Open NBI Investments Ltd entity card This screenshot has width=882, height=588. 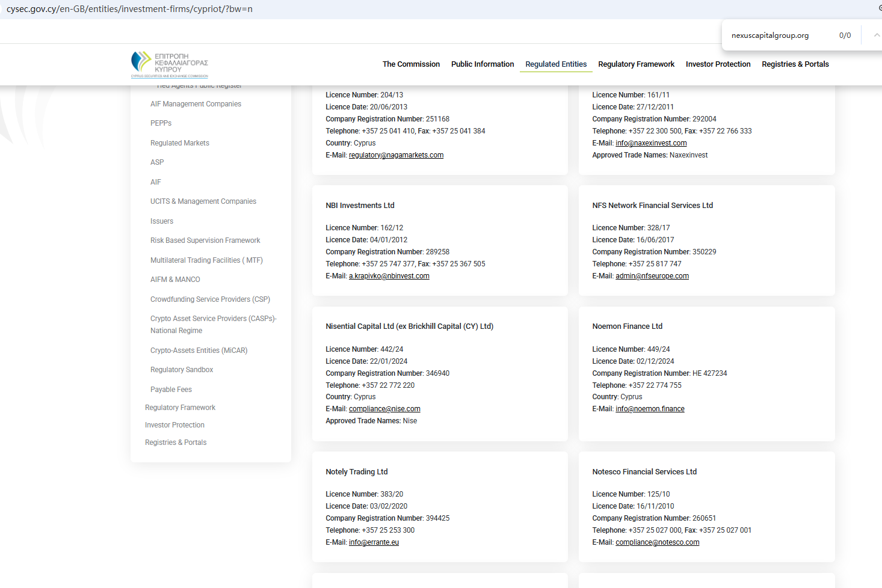[360, 206]
